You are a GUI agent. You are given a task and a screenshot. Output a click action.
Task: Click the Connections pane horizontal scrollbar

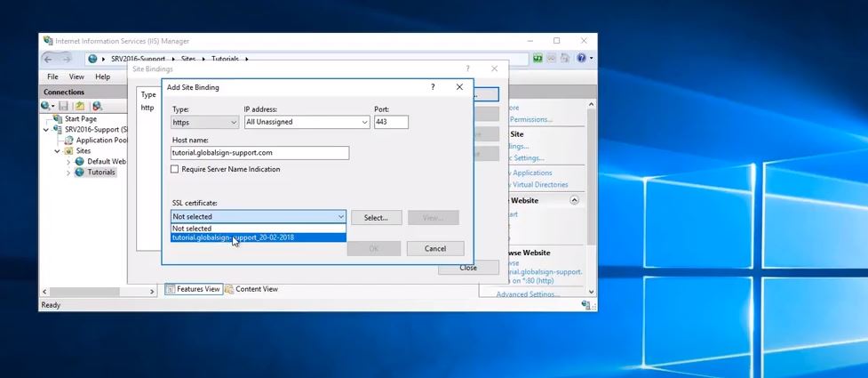coord(84,292)
